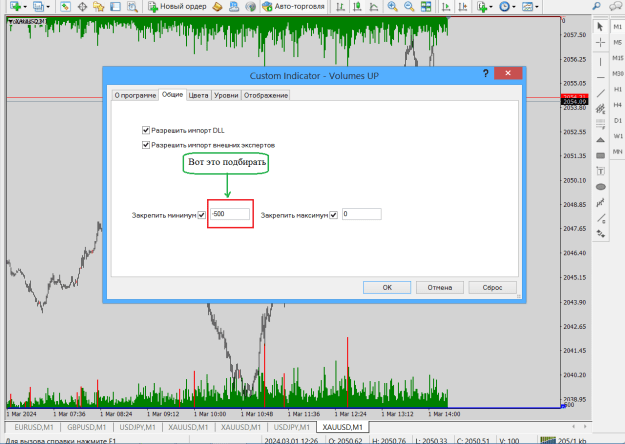The image size is (625, 444).
Task: Select the Rectangle shape tool
Action: coord(600,155)
